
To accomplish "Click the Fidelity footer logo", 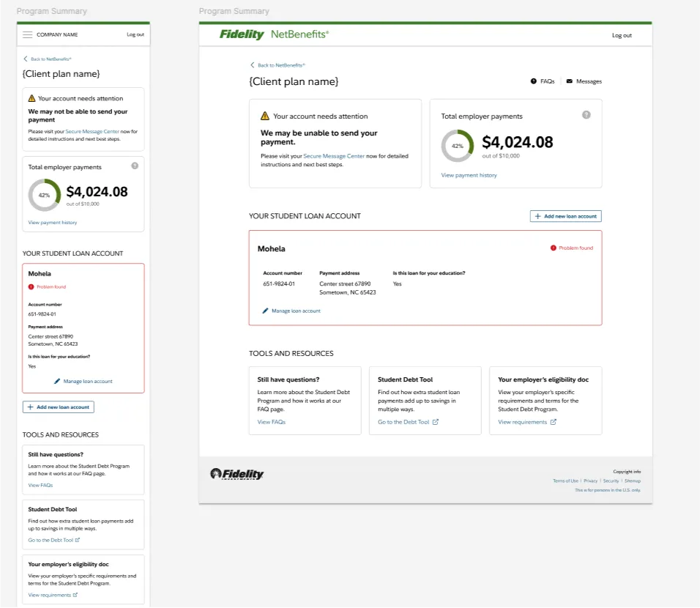I will tap(237, 474).
